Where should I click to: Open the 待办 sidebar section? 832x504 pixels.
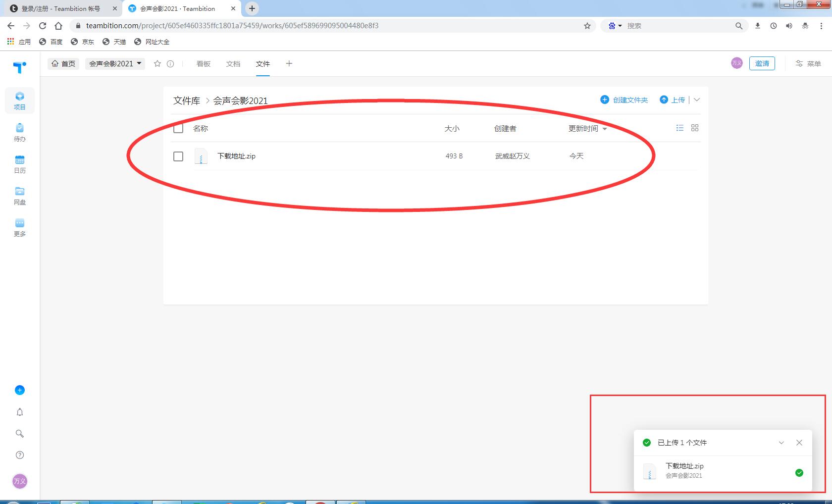coord(20,132)
